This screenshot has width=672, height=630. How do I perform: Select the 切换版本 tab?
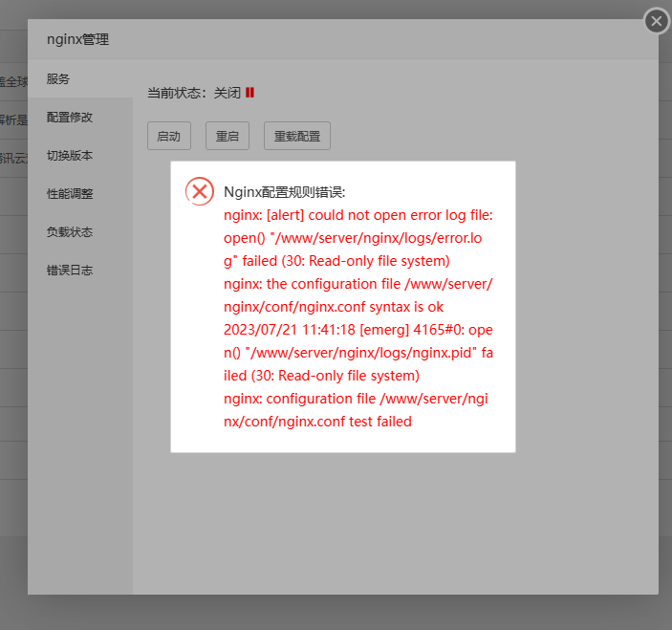point(80,155)
